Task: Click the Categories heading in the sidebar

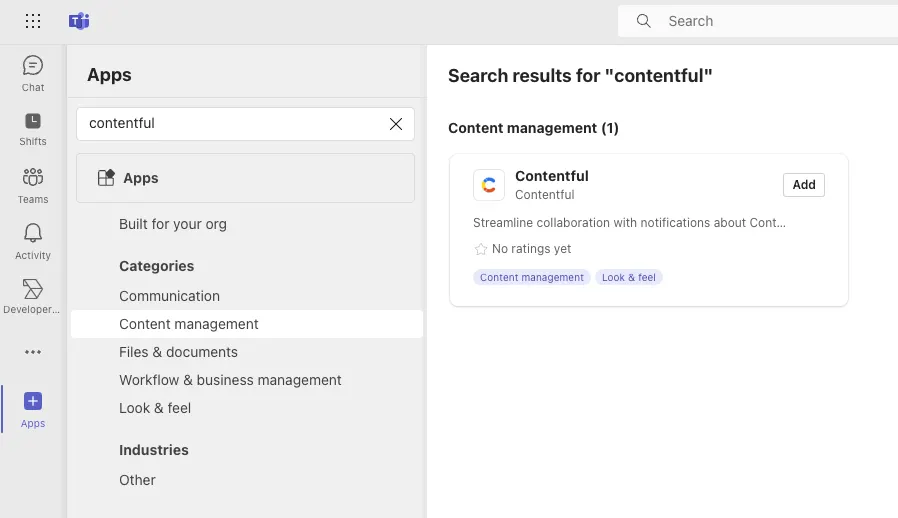Action: (156, 266)
